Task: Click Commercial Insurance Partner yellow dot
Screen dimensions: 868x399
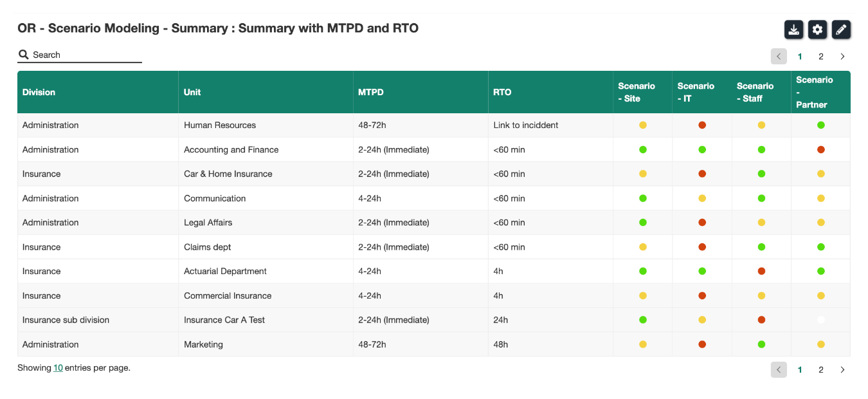Action: [x=821, y=295]
